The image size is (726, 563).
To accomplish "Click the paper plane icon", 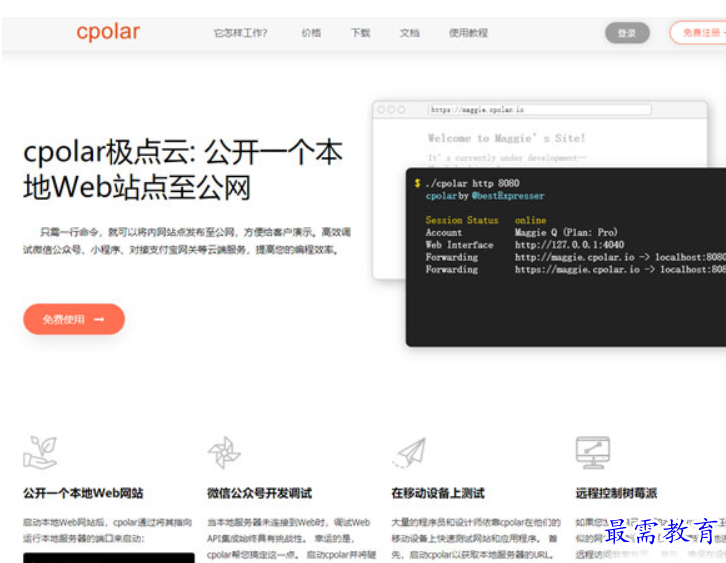I will 409,452.
